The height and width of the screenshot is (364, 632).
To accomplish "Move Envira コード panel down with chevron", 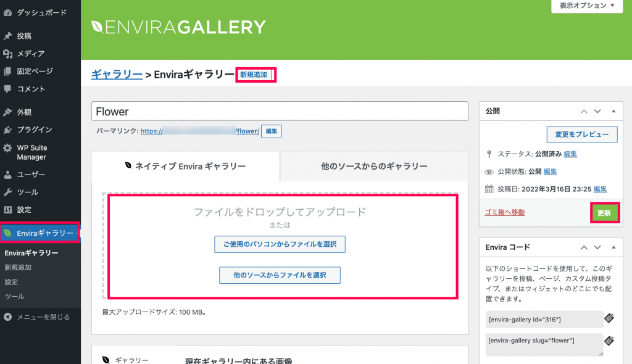I will coord(597,247).
